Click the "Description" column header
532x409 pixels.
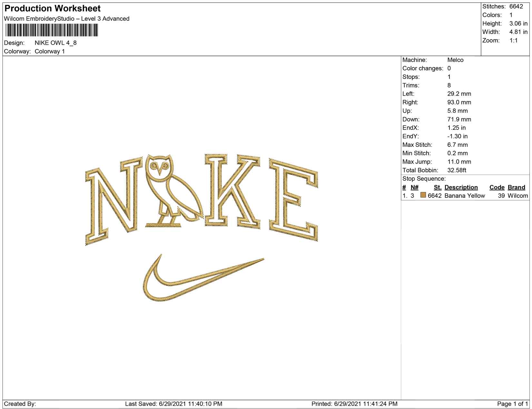tap(461, 187)
